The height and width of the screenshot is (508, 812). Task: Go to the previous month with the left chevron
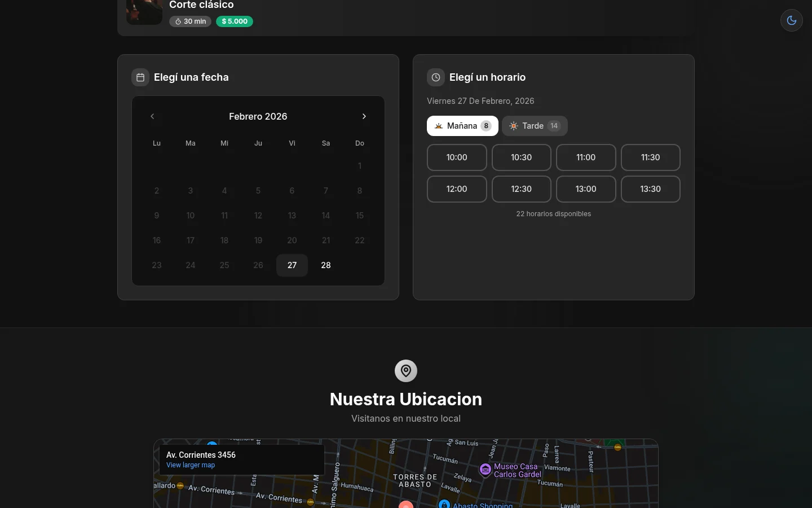click(152, 116)
